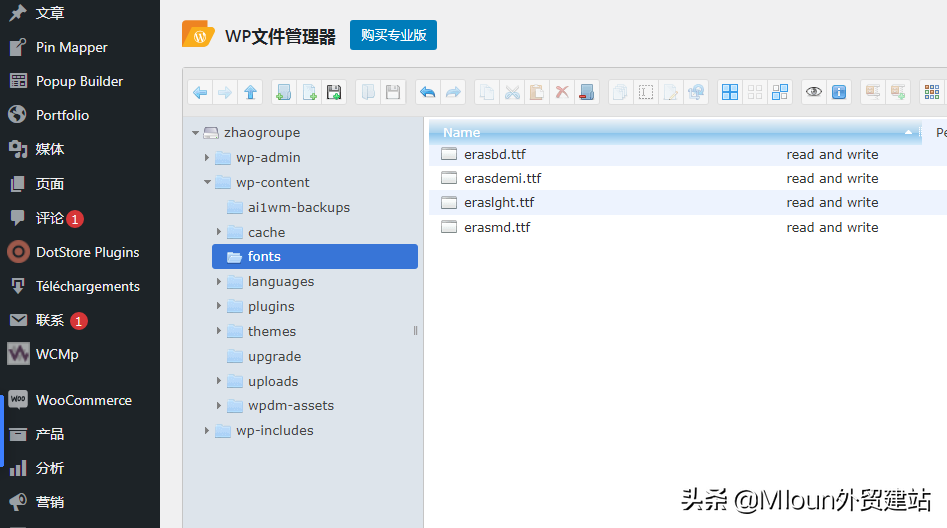Toggle preview with the eye icon

pos(814,92)
